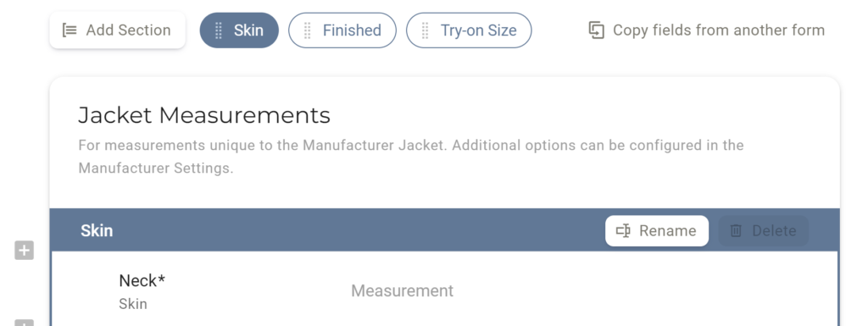
Task: Click the rename cursor icon
Action: [x=623, y=231]
